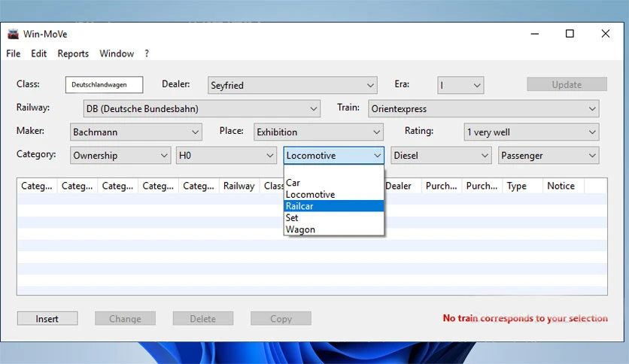Select Railcar in the open list
Image resolution: width=629 pixels, height=364 pixels.
pyautogui.click(x=334, y=206)
